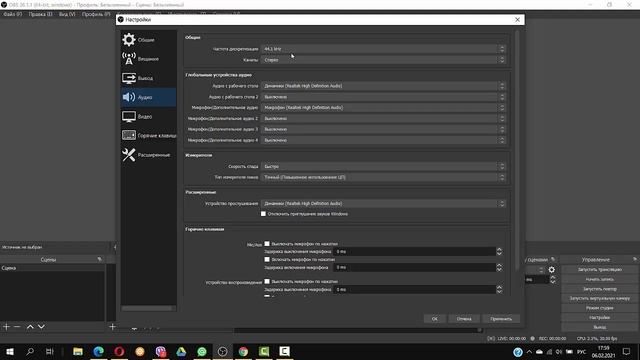Screen dimensions: 640x360
Task: Open the Расширенные wrench tools icon
Action: point(129,155)
